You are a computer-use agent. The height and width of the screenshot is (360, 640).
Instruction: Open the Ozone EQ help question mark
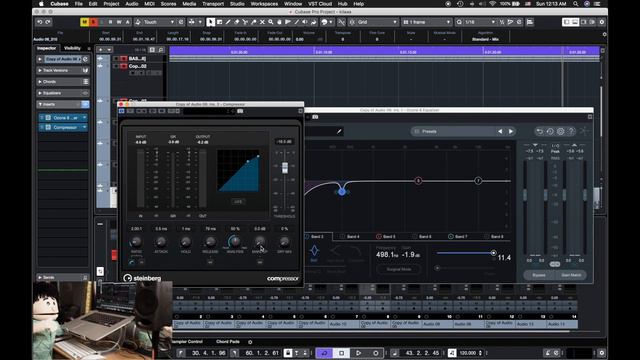pyautogui.click(x=571, y=131)
